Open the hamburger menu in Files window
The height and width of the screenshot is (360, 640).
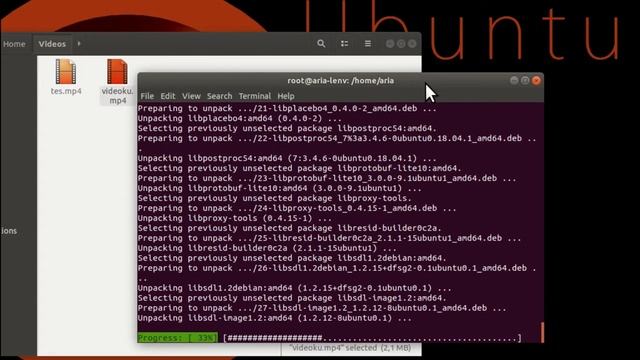tap(368, 43)
